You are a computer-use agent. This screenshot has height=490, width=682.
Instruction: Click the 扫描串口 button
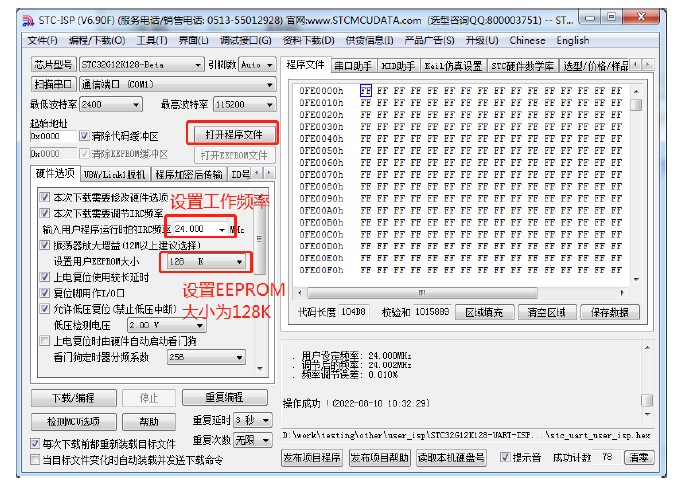coord(53,84)
